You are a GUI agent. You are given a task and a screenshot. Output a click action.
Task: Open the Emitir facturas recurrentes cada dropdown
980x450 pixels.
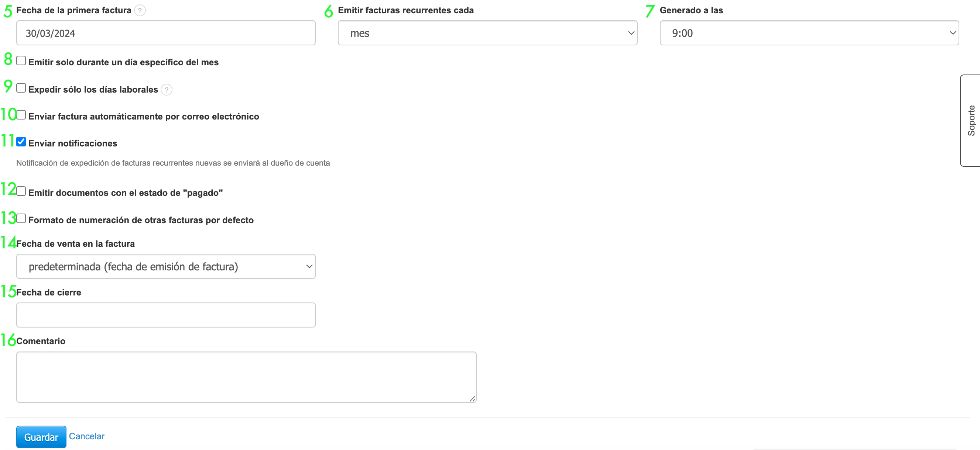(x=487, y=33)
